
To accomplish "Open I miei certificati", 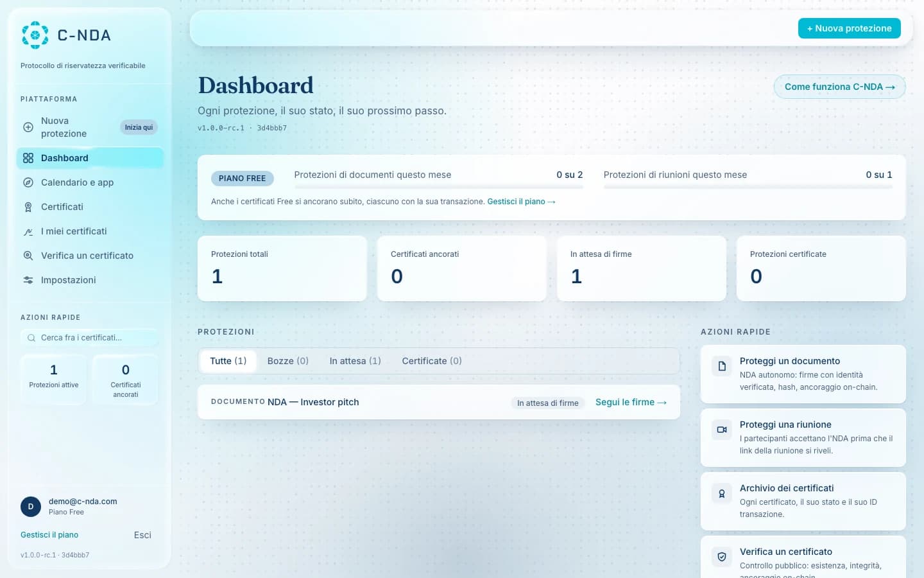I will pyautogui.click(x=90, y=231).
